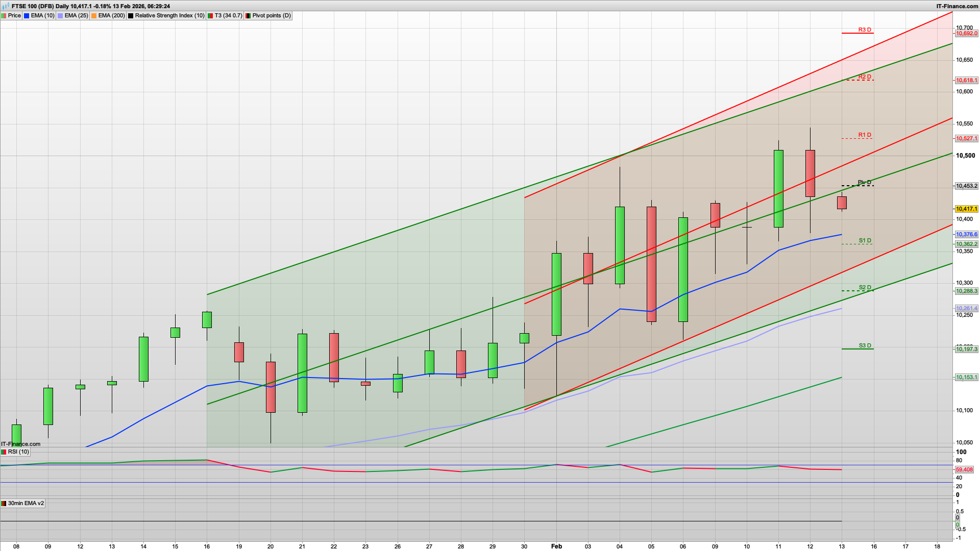This screenshot has height=551, width=980.
Task: Click the IT-Finance.com watermark on the chart
Action: (20, 444)
